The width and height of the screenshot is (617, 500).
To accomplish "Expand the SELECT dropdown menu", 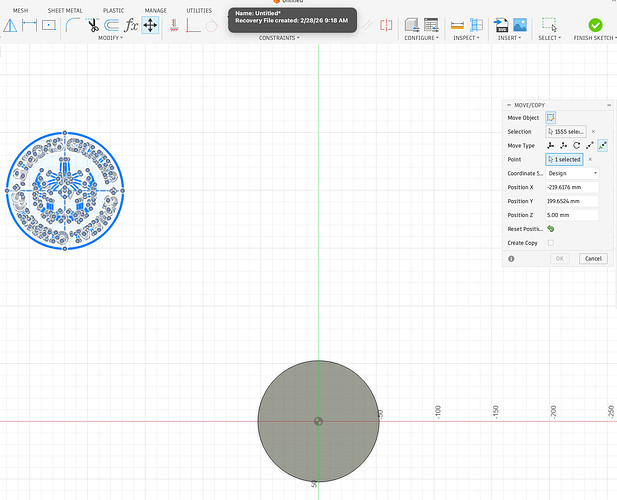I will [x=550, y=38].
